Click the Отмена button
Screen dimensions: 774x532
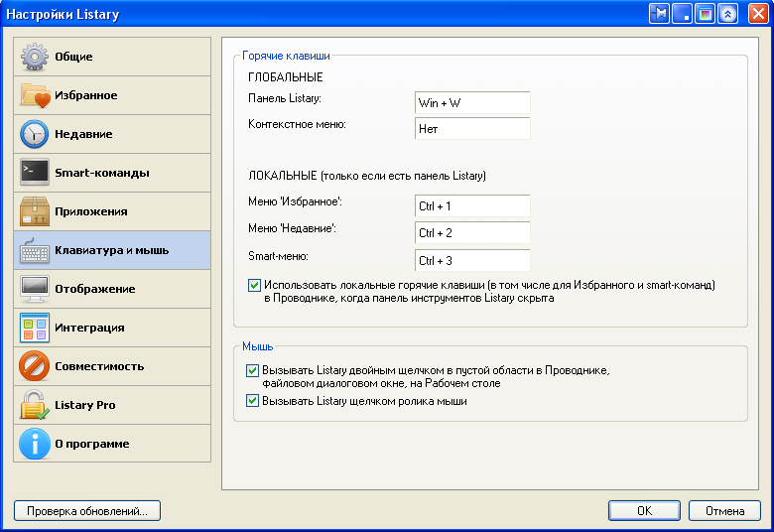pyautogui.click(x=724, y=511)
